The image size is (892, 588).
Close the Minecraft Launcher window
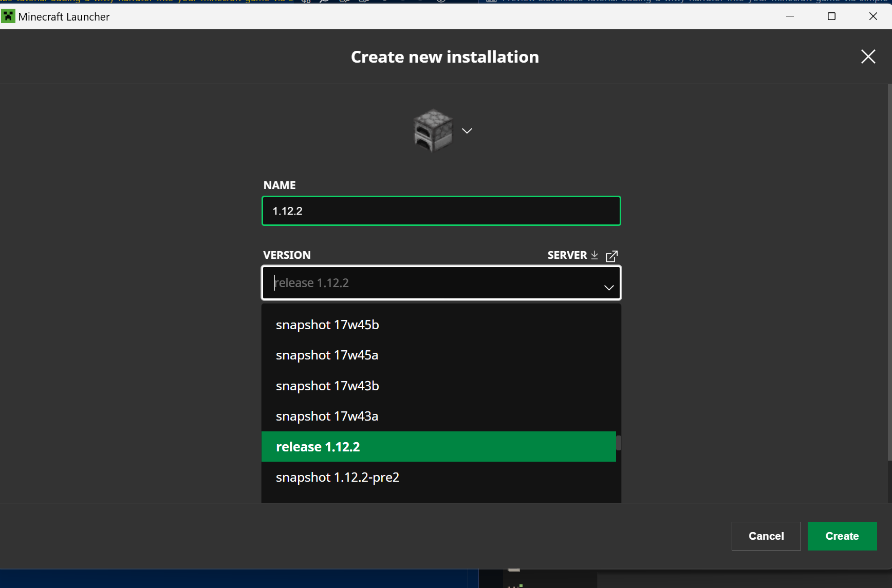point(873,16)
